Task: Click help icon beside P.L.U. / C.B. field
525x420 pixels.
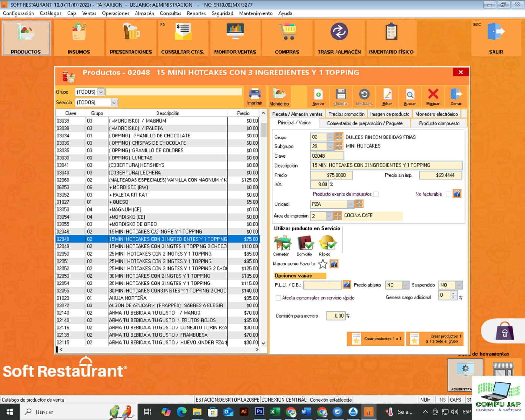Action: pyautogui.click(x=346, y=285)
